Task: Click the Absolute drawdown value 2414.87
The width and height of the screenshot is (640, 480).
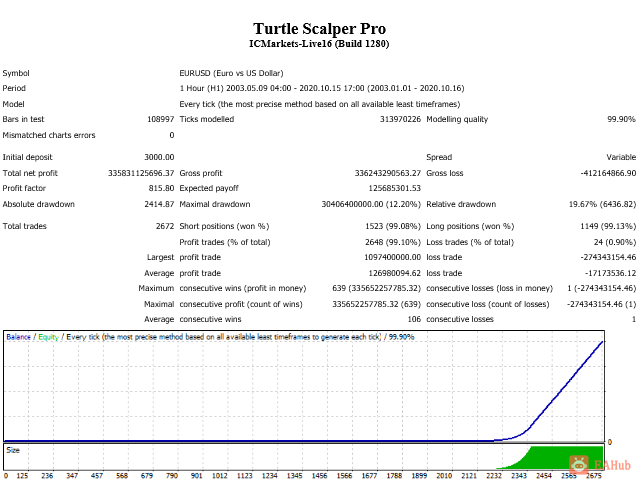Action: point(159,204)
